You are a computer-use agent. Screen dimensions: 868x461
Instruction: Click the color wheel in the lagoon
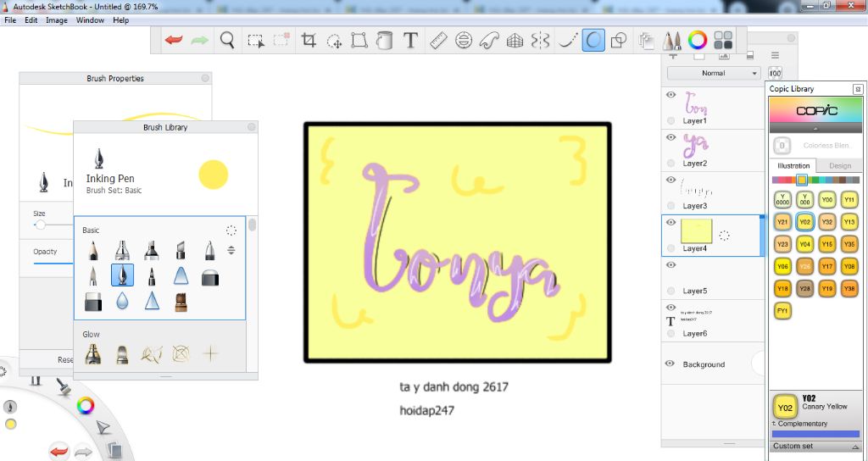click(x=86, y=406)
